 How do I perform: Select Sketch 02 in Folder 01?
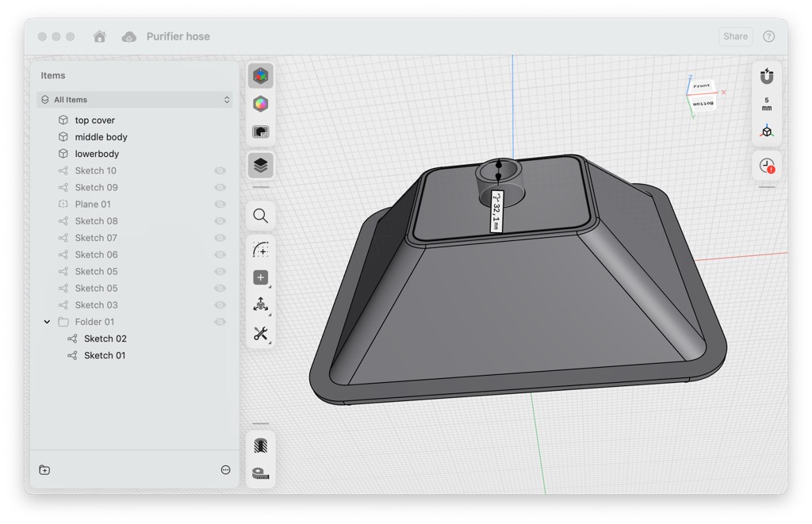(x=105, y=338)
